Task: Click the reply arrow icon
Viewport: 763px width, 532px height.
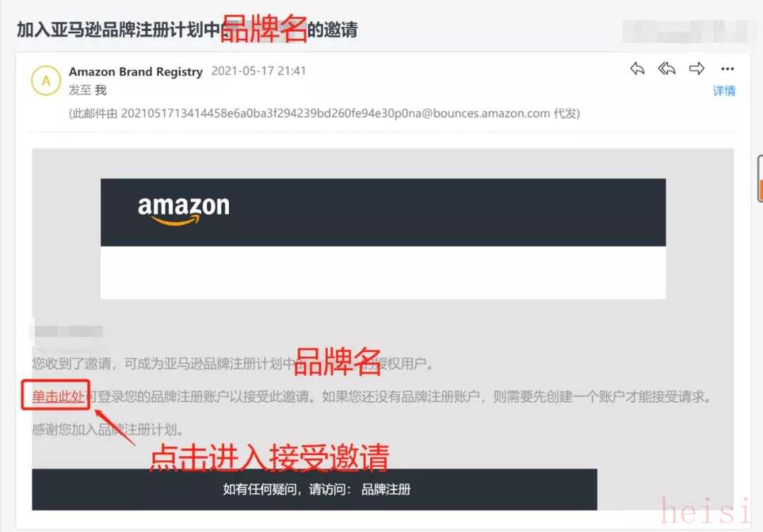Action: [637, 69]
